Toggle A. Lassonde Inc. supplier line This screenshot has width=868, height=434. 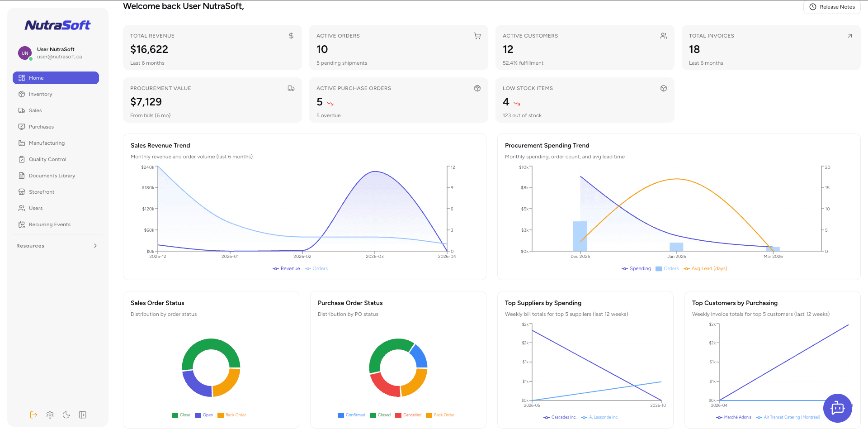click(x=599, y=417)
